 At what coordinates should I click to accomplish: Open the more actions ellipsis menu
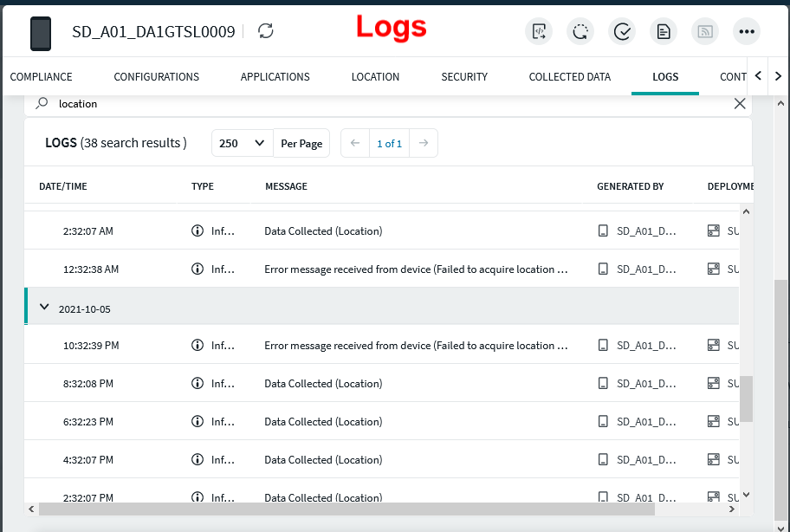[747, 32]
